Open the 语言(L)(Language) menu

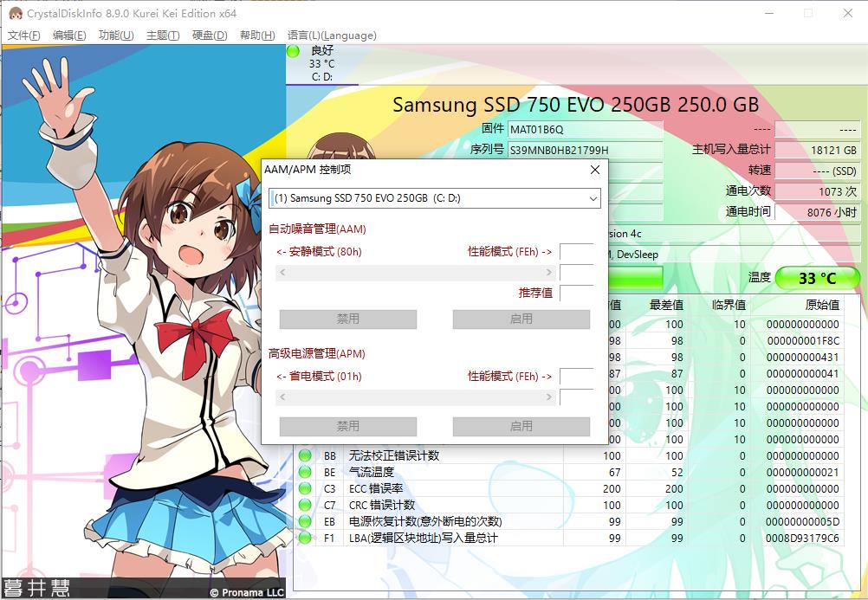pos(332,35)
